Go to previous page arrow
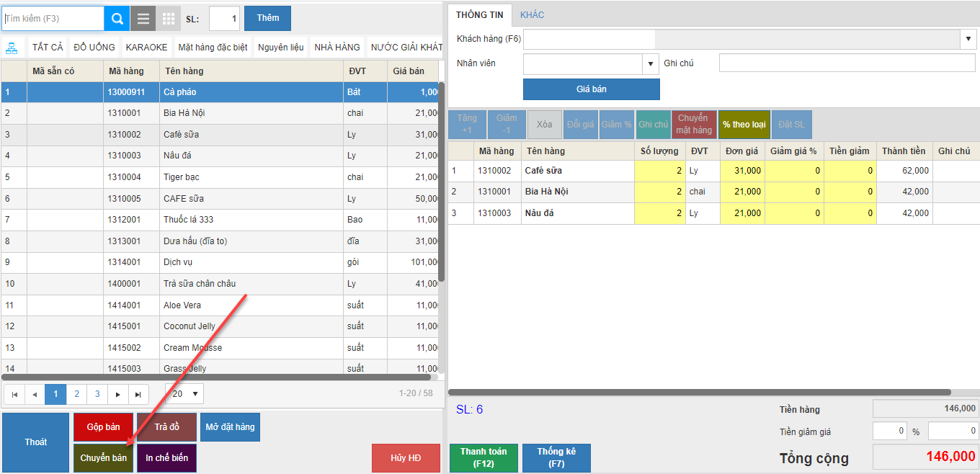Image resolution: width=980 pixels, height=474 pixels. (35, 395)
